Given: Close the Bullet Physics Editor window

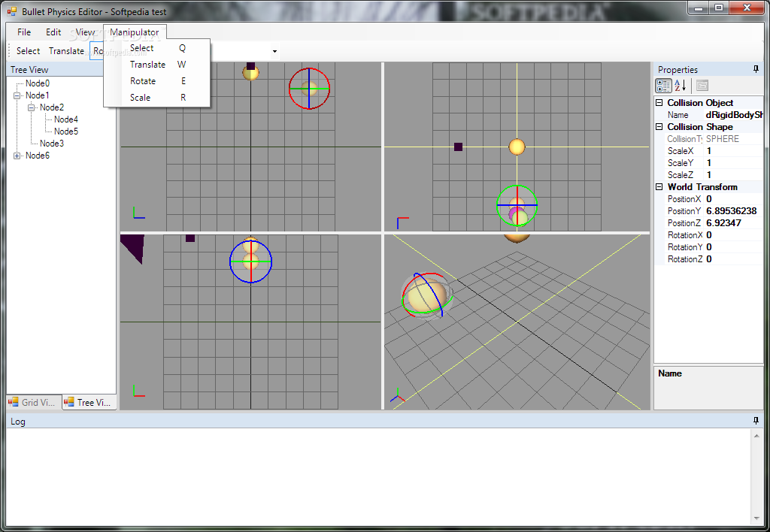Looking at the screenshot, I should (x=747, y=8).
